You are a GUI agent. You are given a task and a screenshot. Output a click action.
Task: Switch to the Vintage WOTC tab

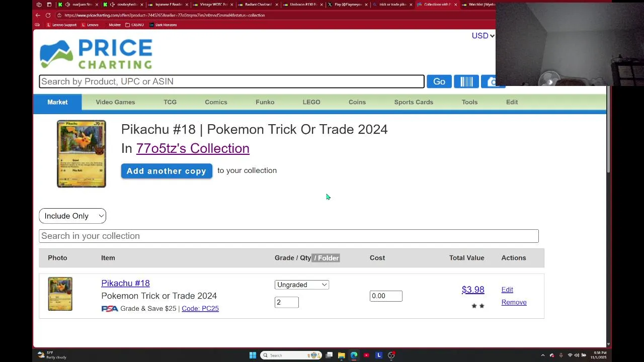[x=213, y=5]
